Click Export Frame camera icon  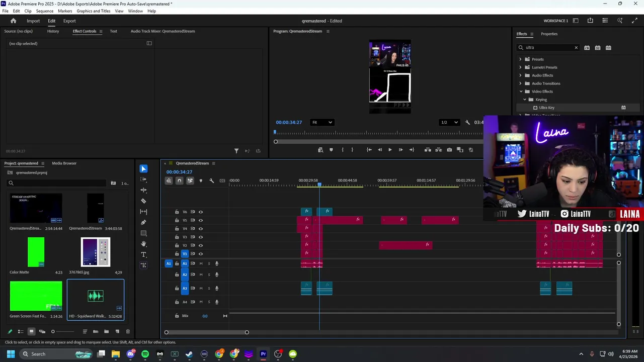tap(449, 150)
